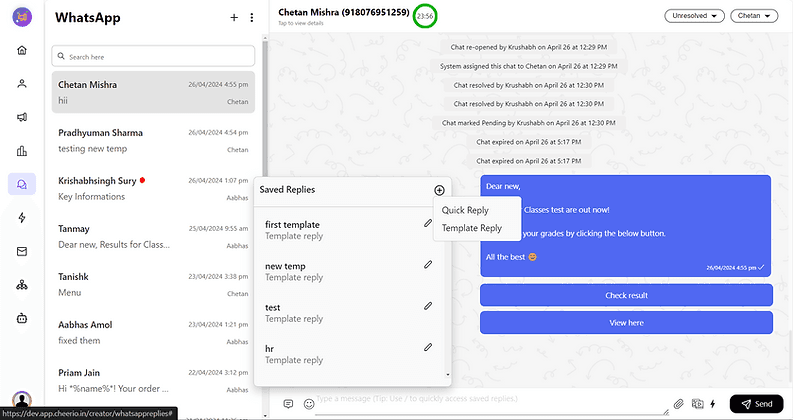Open the Analytics bar chart icon
This screenshot has height=420, width=793.
(22, 151)
